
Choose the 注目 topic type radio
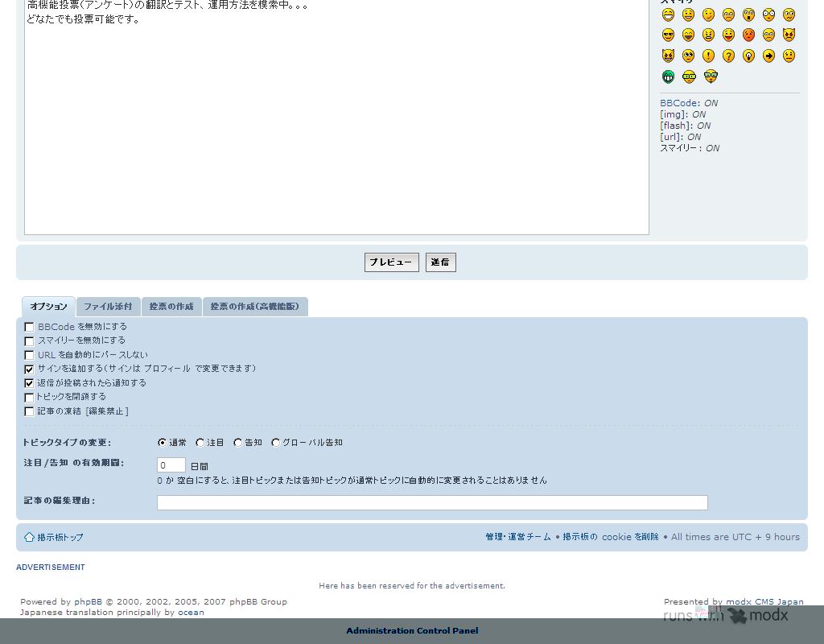click(x=200, y=443)
